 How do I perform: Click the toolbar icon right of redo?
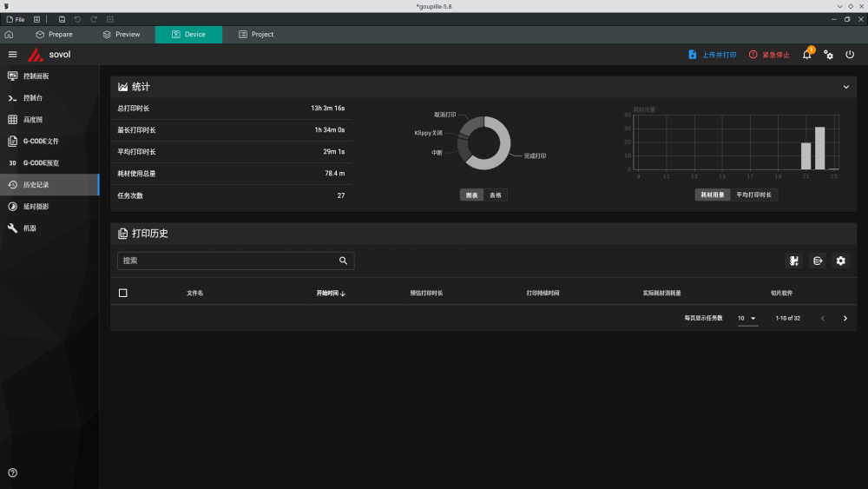pyautogui.click(x=110, y=19)
